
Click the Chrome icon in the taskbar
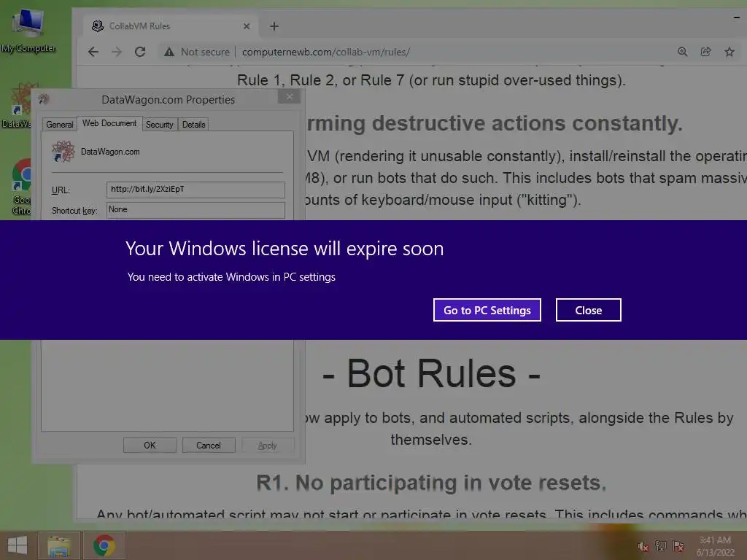pos(104,545)
